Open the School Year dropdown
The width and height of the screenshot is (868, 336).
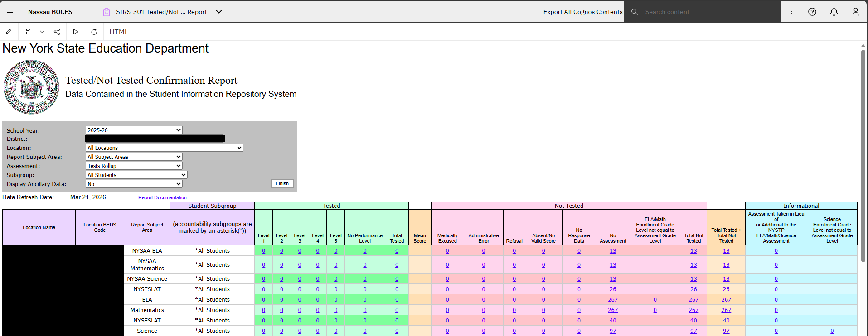pos(134,130)
